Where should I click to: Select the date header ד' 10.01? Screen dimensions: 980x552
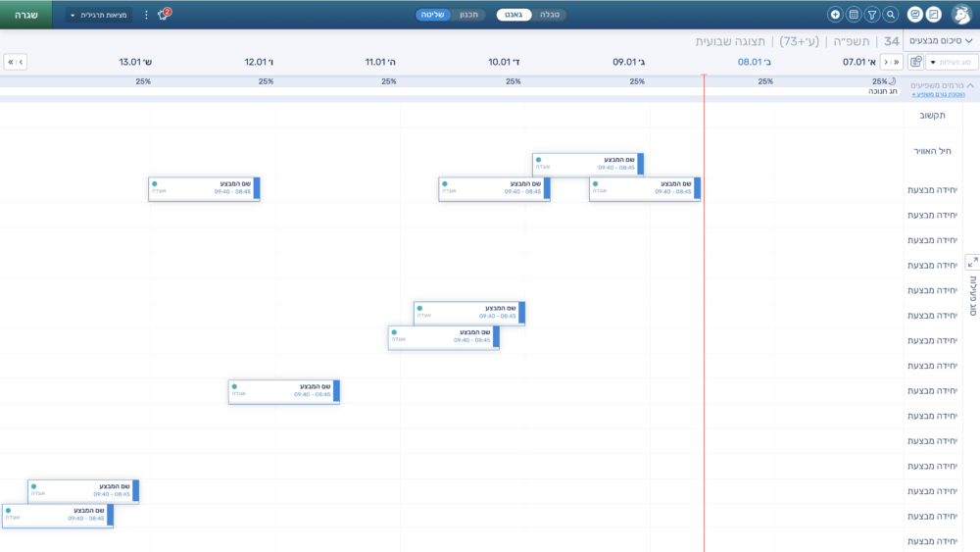(x=504, y=62)
